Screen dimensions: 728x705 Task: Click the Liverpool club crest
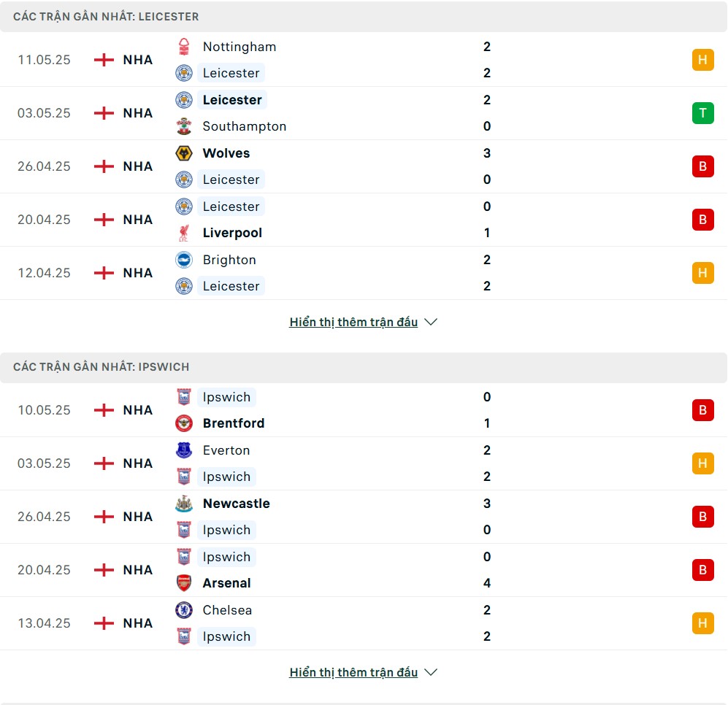pyautogui.click(x=184, y=233)
